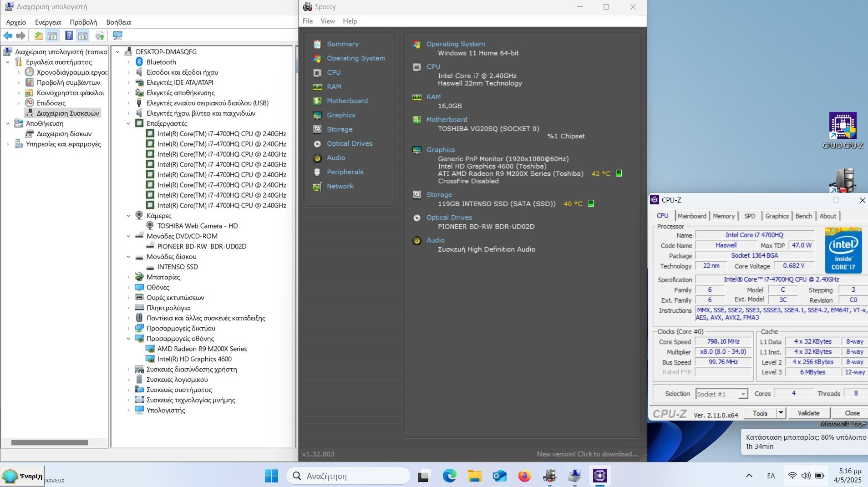Switch to Graphics tab in CPU-Z

[x=777, y=216]
